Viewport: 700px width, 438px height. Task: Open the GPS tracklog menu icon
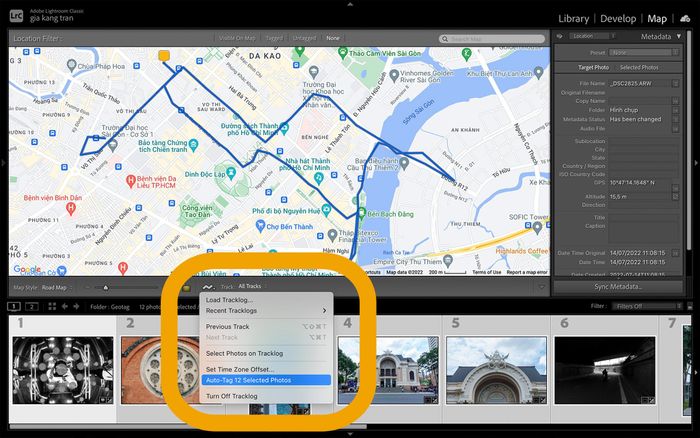tap(208, 288)
